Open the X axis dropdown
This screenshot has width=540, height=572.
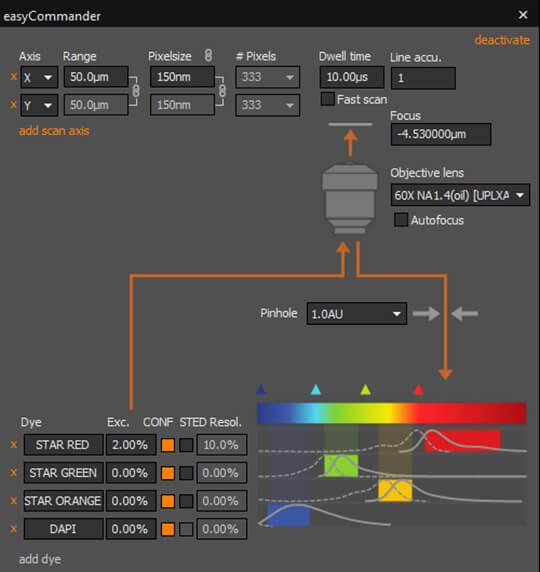pos(39,77)
